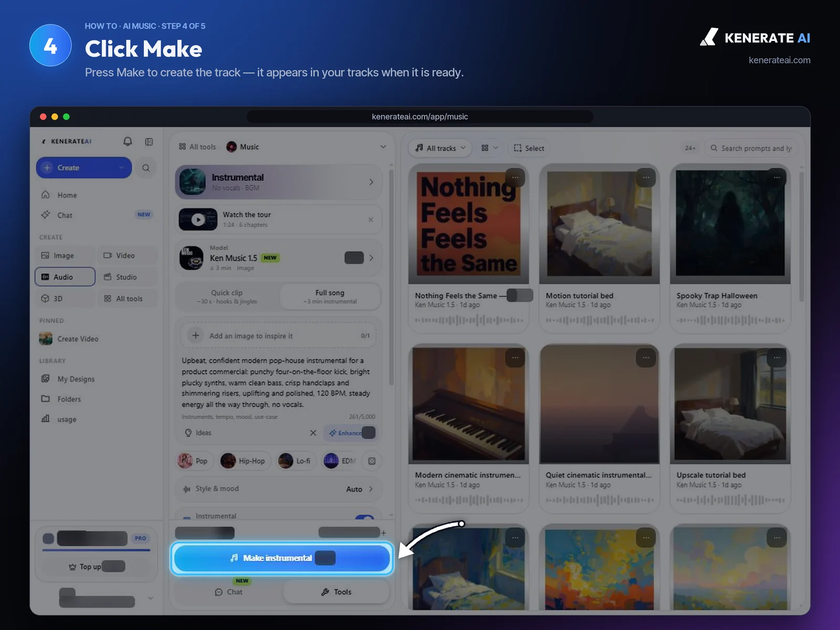Open the 3D creation tool

(65, 299)
